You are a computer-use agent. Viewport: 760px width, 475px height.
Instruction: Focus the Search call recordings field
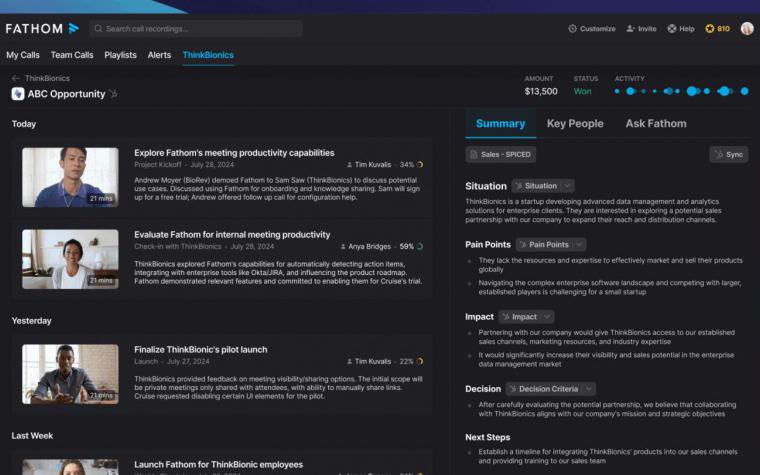(196, 29)
